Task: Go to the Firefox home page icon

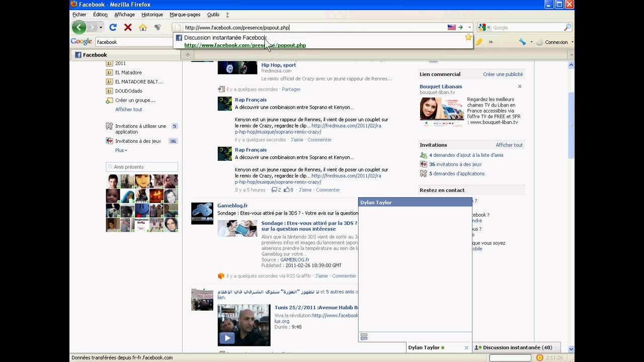Action: (143, 28)
